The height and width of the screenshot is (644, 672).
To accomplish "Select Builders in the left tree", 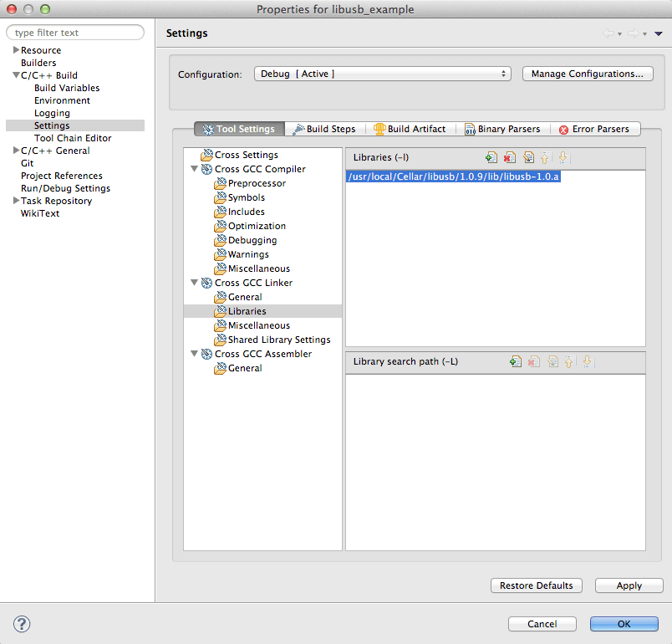I will coord(38,63).
